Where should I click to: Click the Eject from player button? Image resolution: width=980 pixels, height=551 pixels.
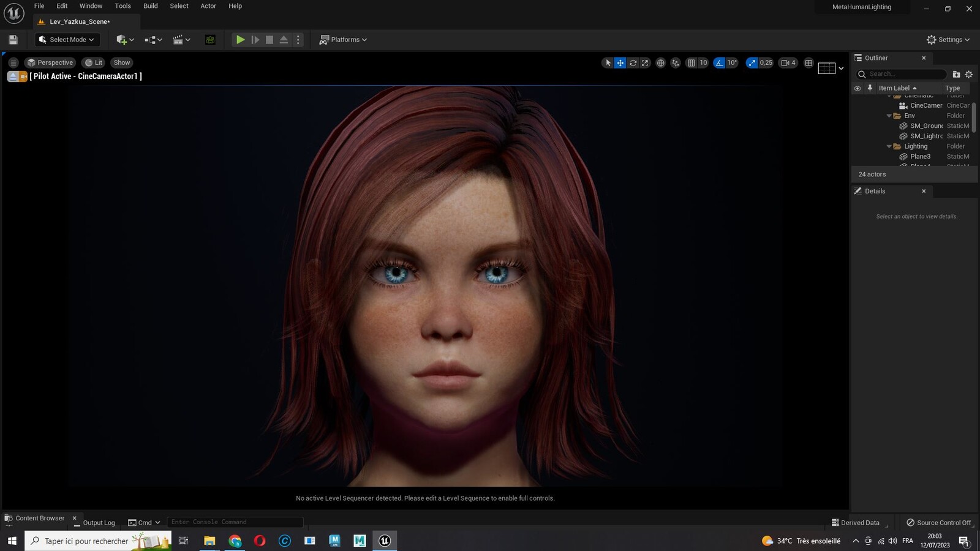coord(284,40)
